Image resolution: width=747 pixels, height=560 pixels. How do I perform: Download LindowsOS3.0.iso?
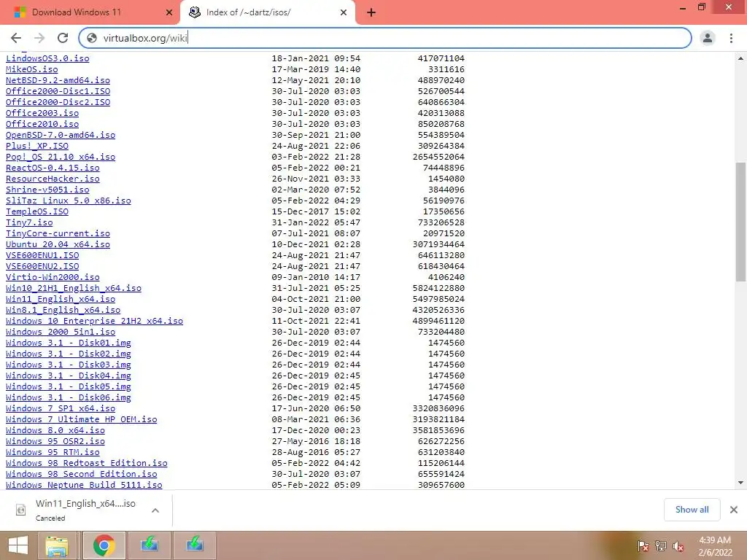[x=47, y=58]
